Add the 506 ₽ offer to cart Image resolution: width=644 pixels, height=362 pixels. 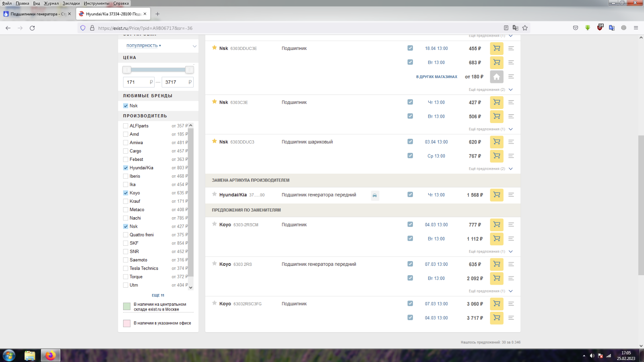[x=497, y=116]
